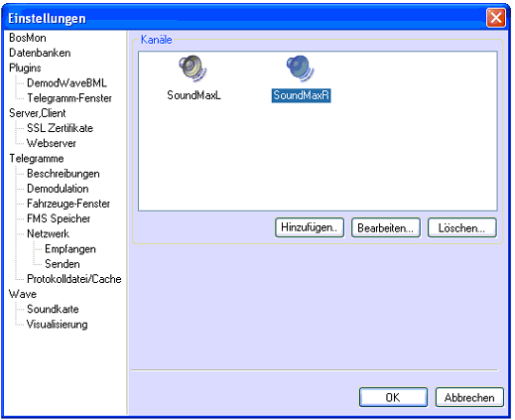Click the Löschen button
Image resolution: width=515 pixels, height=420 pixels.
click(462, 227)
